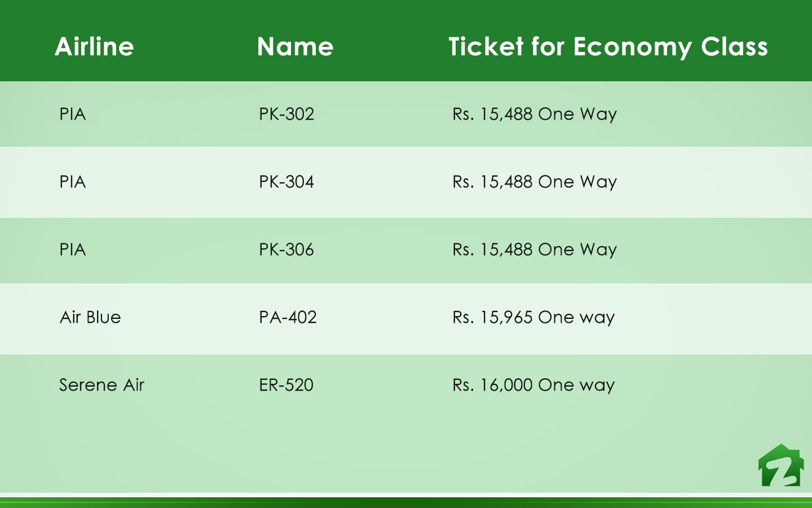Select the Ticket for Economy Class header

[608, 47]
